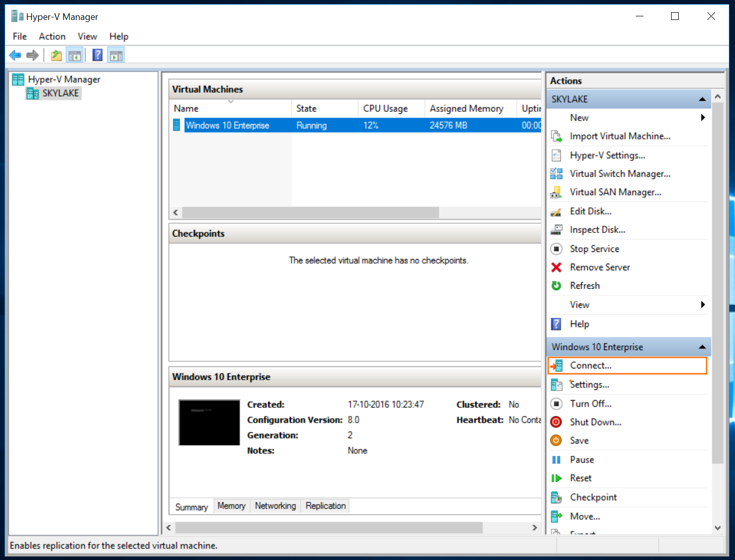Click the details pane right scroll arrow
The image size is (735, 560).
pyautogui.click(x=535, y=527)
